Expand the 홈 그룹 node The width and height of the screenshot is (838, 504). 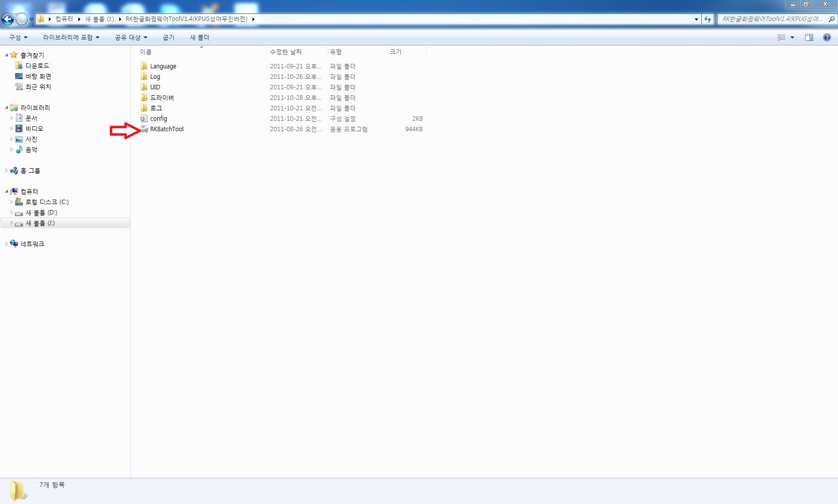[x=6, y=171]
